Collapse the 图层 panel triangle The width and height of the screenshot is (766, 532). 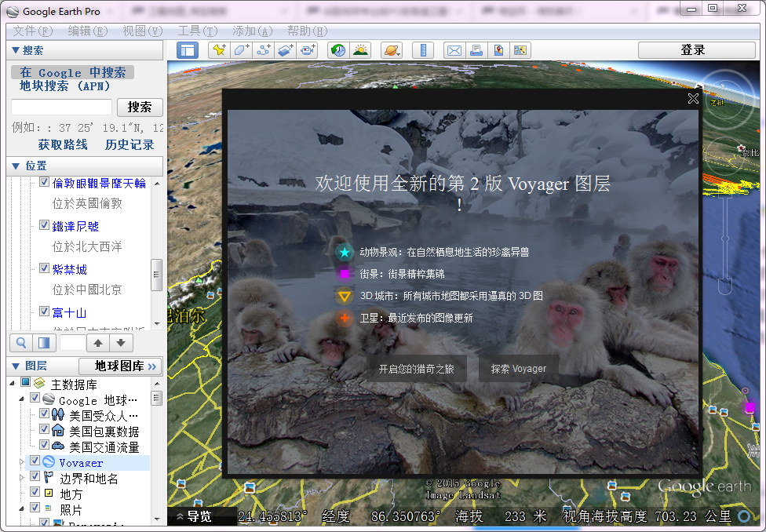tap(15, 366)
